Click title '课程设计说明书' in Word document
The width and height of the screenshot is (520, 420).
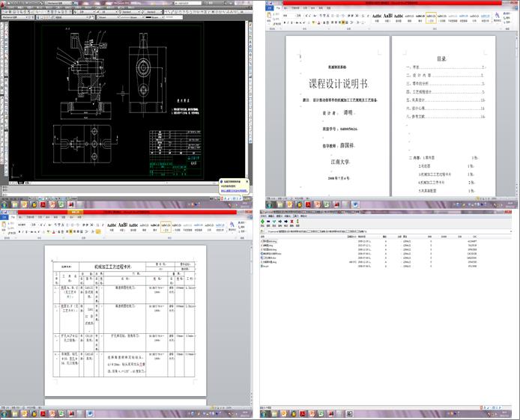338,84
